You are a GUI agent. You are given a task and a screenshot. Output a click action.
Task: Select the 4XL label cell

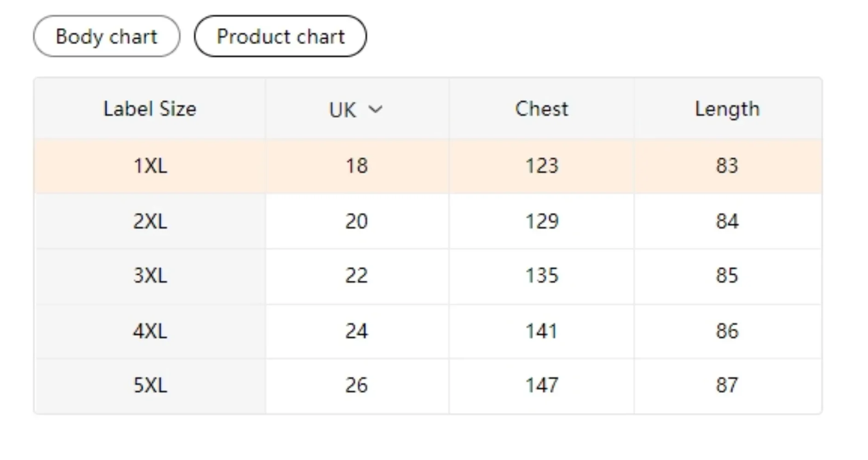click(x=150, y=331)
